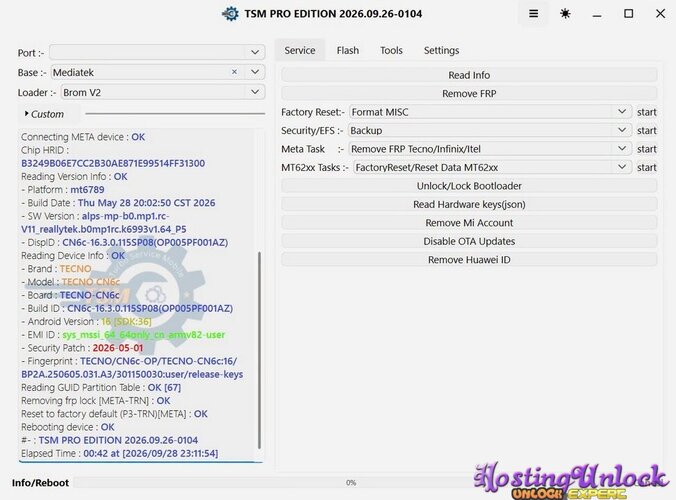676x500 pixels.
Task: Toggle the sun theme icon
Action: 565,14
